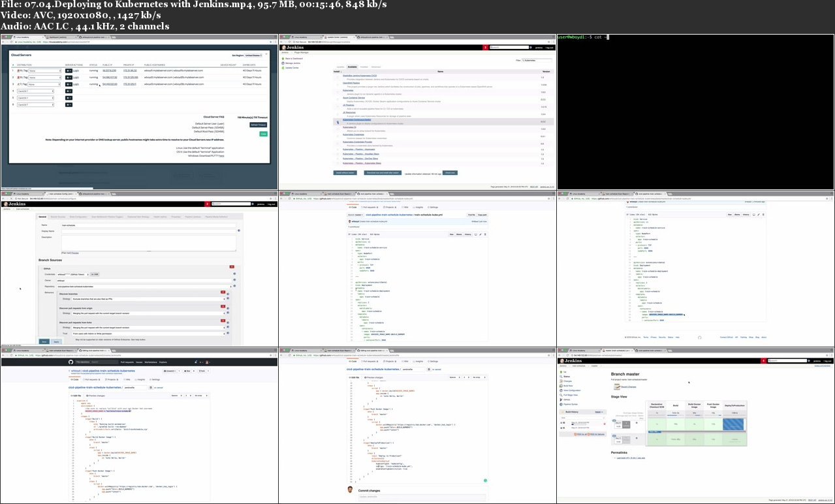
Task: Click the Check now button
Action: coord(450,173)
